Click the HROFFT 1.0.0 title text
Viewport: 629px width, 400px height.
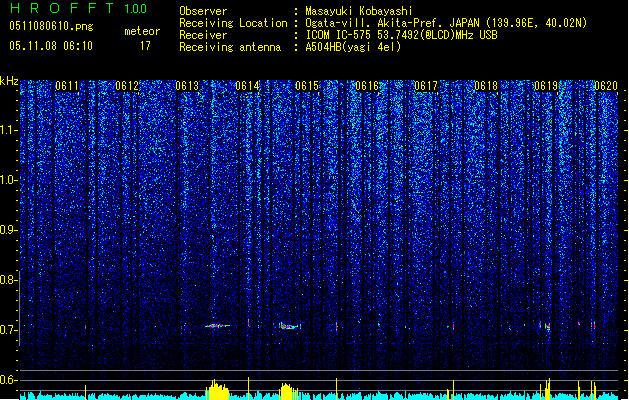79,8
